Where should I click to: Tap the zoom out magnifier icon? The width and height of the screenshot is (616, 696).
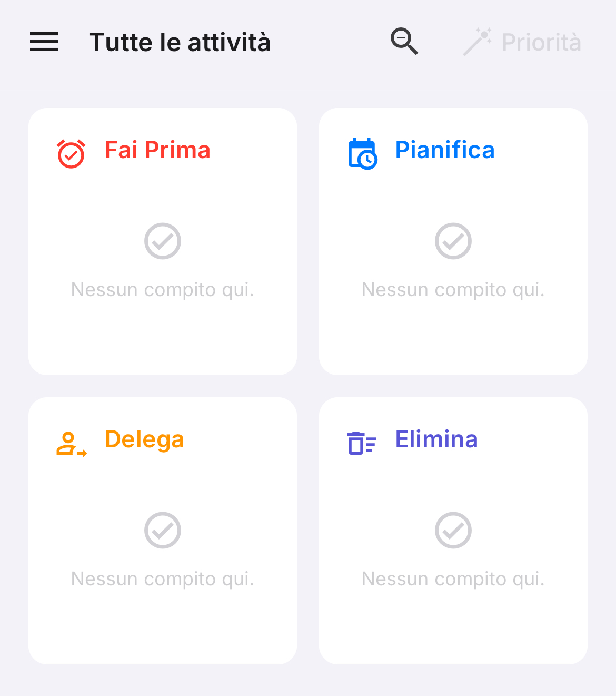click(x=404, y=41)
